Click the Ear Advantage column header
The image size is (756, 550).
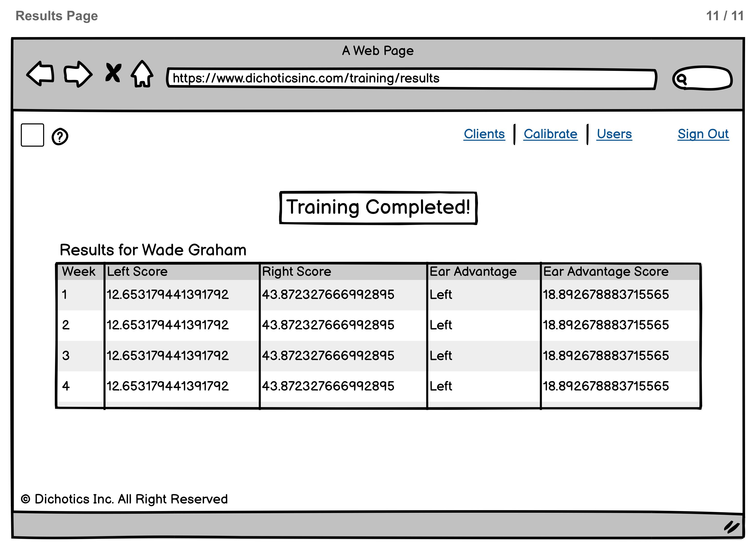pyautogui.click(x=473, y=271)
